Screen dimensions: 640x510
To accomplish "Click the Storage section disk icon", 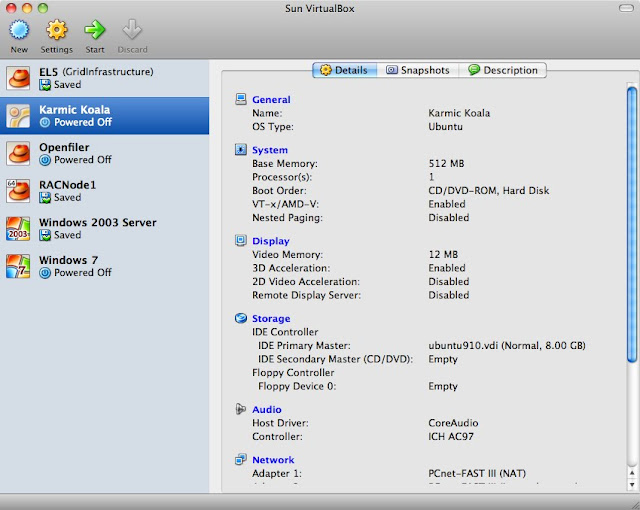I will [241, 318].
